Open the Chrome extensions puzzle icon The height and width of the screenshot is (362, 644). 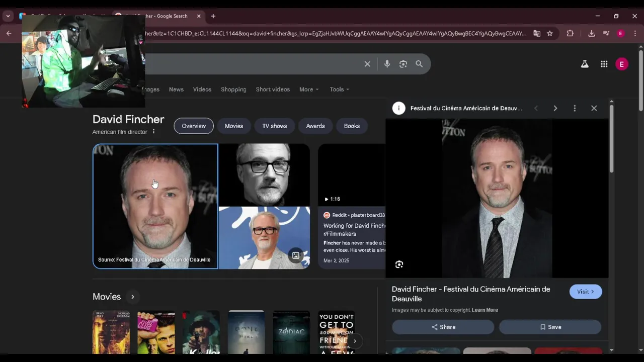tap(570, 33)
